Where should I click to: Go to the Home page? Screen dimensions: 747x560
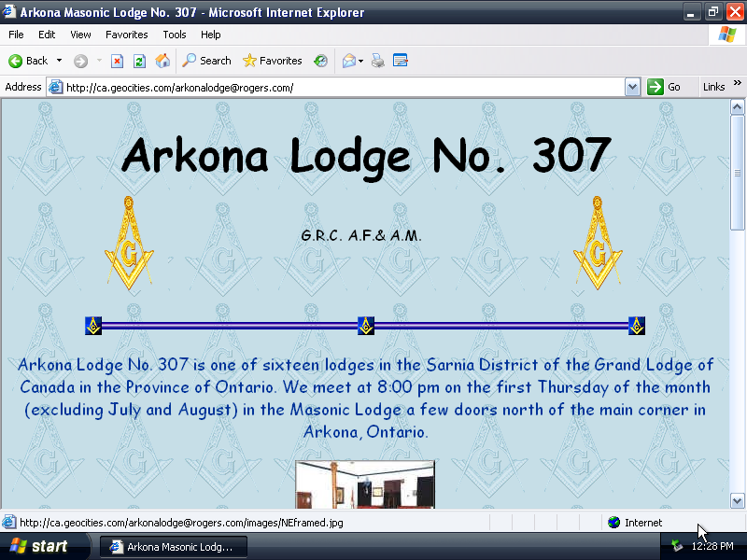162,61
